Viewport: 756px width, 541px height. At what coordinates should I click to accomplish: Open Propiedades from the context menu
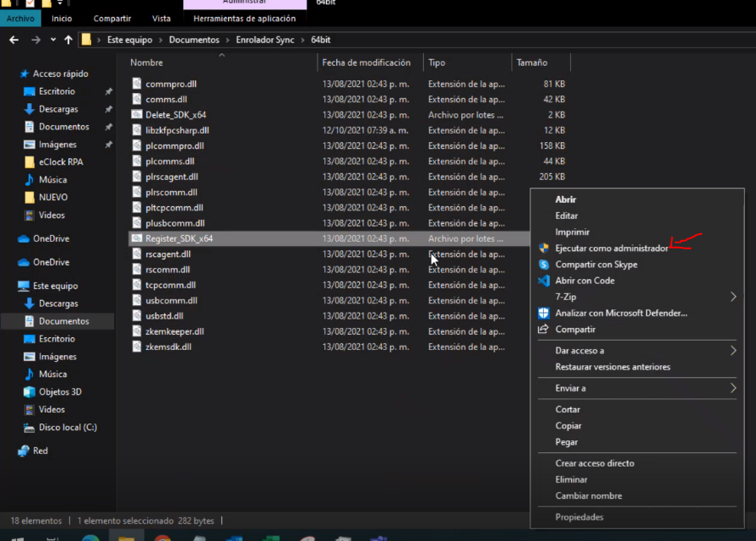(x=579, y=516)
